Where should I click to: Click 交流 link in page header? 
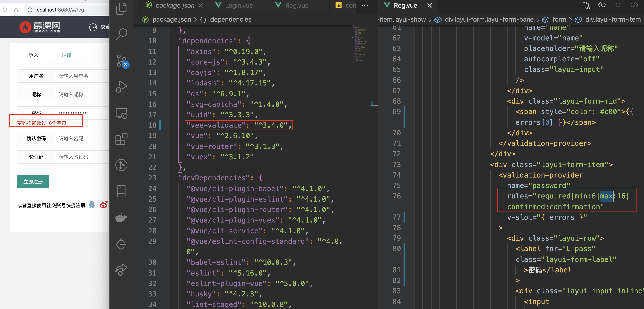(x=105, y=27)
